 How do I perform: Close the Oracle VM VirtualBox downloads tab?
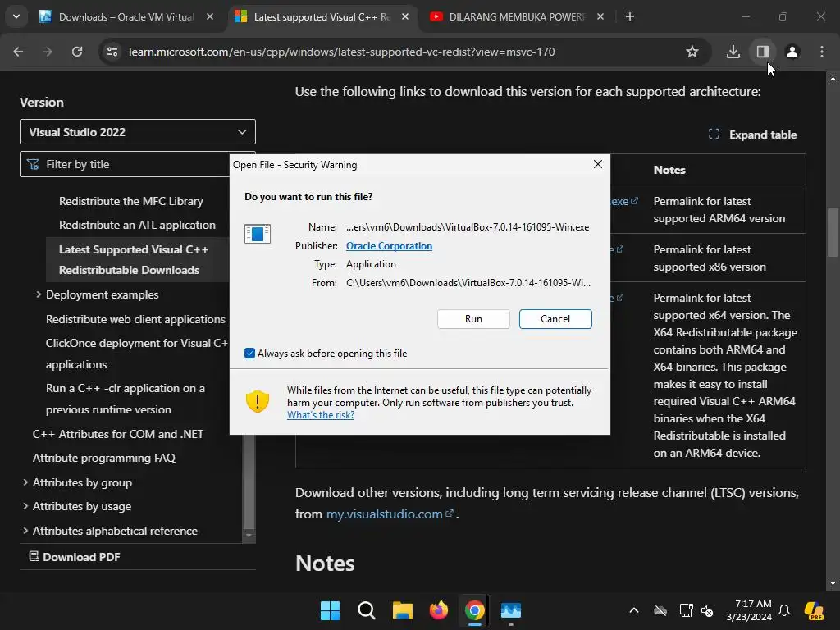[210, 16]
